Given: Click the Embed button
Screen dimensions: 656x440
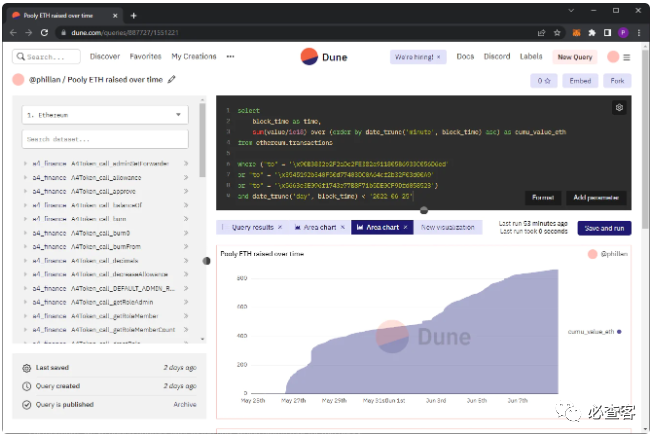Looking at the screenshot, I should click(580, 81).
